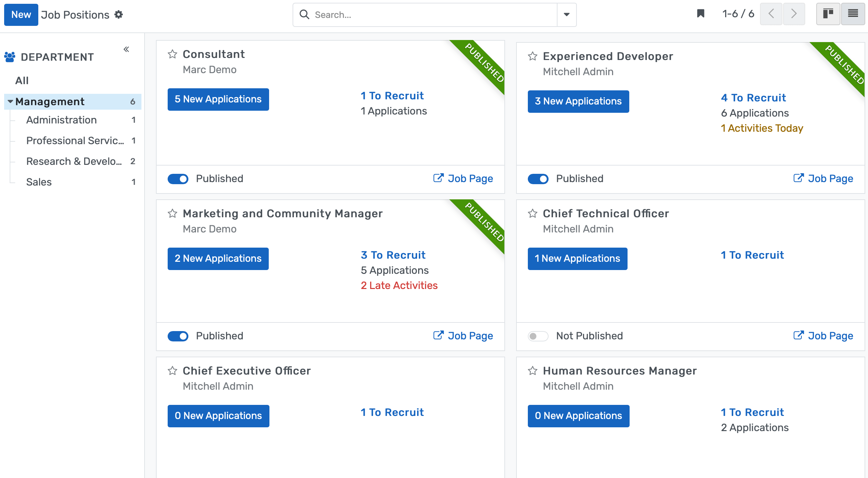Click the Department panel people icon
This screenshot has height=478, width=868.
coord(10,57)
